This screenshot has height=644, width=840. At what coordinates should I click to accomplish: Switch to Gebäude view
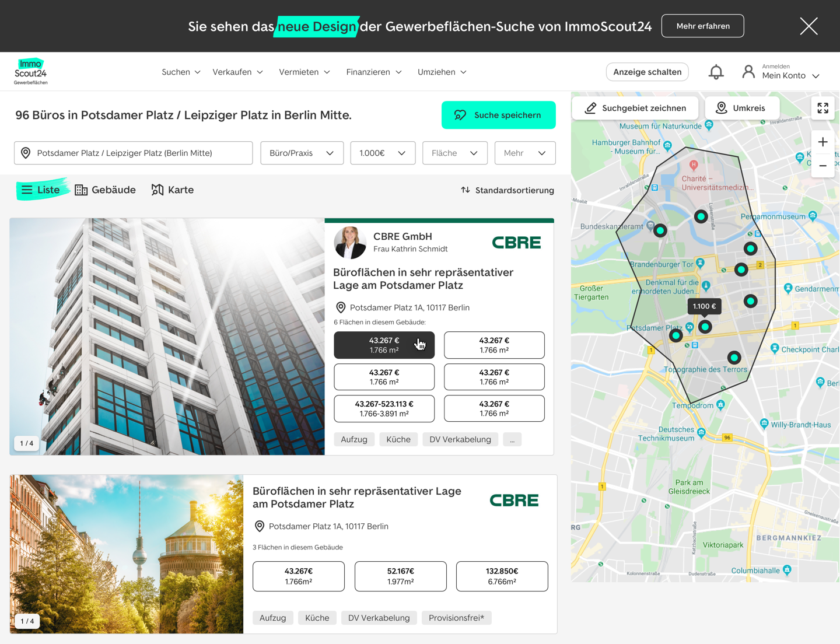pyautogui.click(x=106, y=190)
